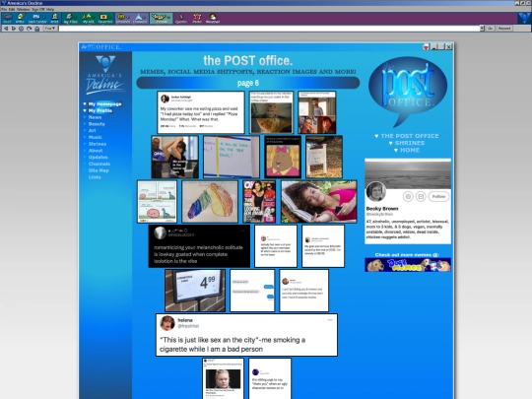Click the Forward navigation arrow
Screen dimensions: 532x399
[14, 29]
